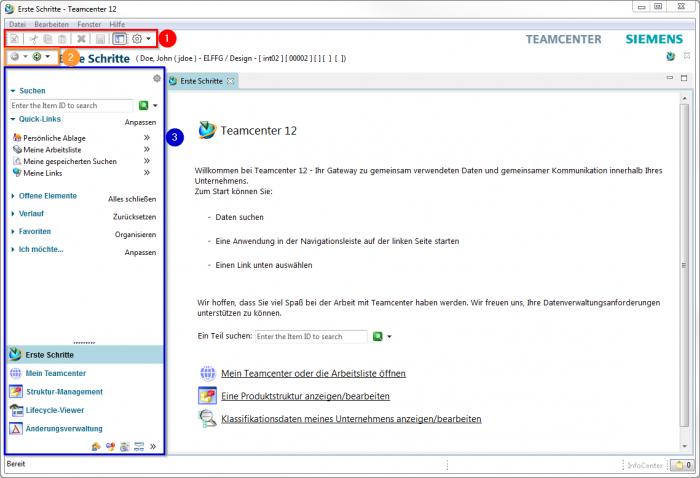Expand the Offene Elemente section

point(13,196)
